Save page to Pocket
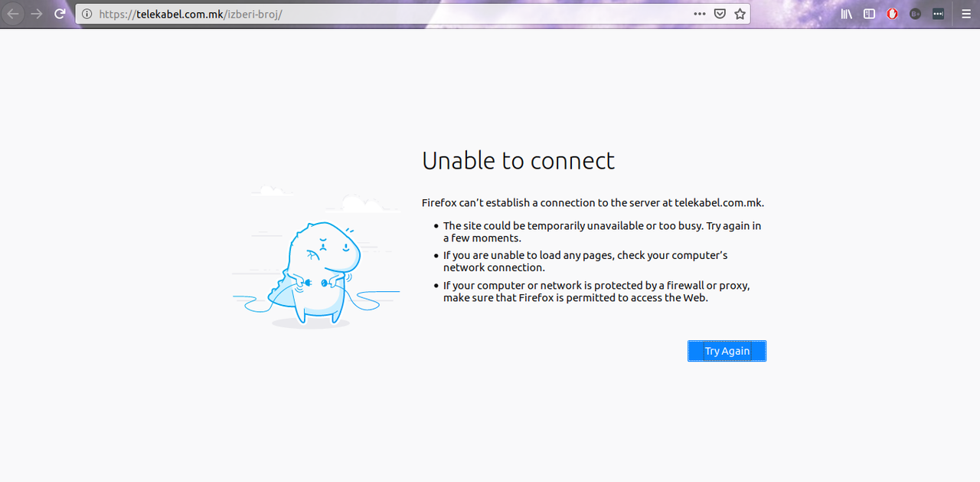Image resolution: width=980 pixels, height=482 pixels. (720, 14)
